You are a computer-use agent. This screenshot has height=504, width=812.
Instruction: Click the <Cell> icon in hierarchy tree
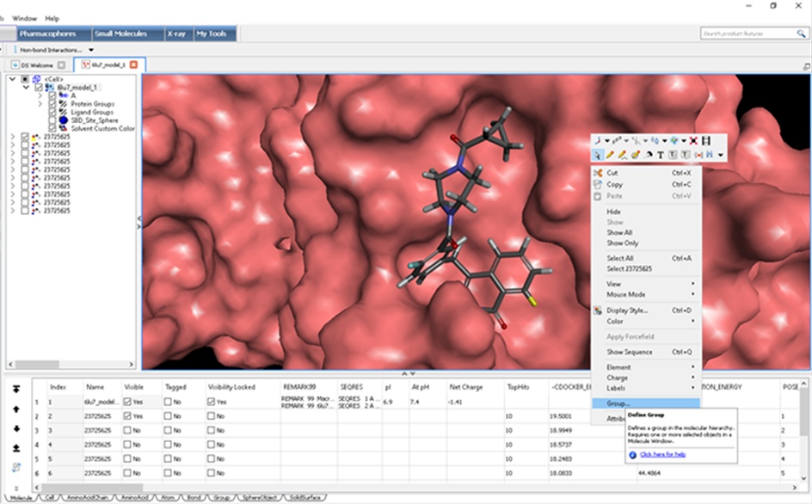(x=36, y=79)
